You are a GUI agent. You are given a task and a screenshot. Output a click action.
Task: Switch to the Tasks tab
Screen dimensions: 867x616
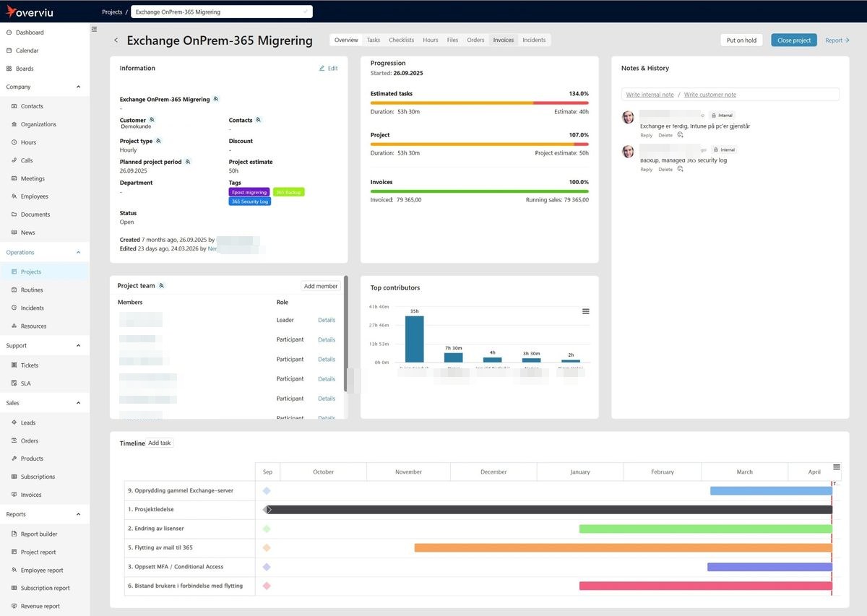(x=373, y=40)
